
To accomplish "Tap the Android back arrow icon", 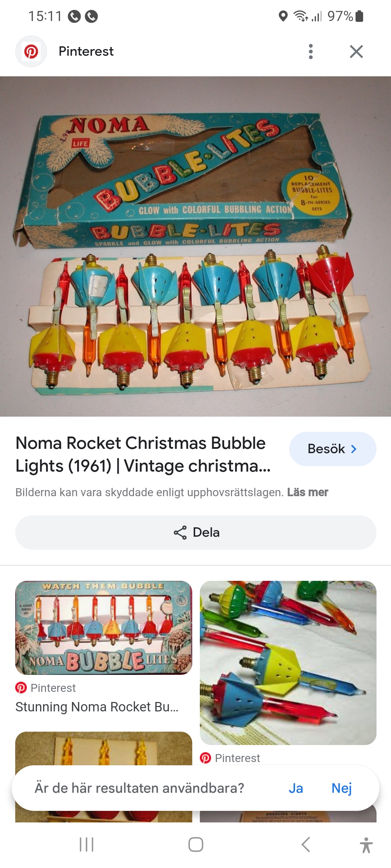I will (x=306, y=844).
